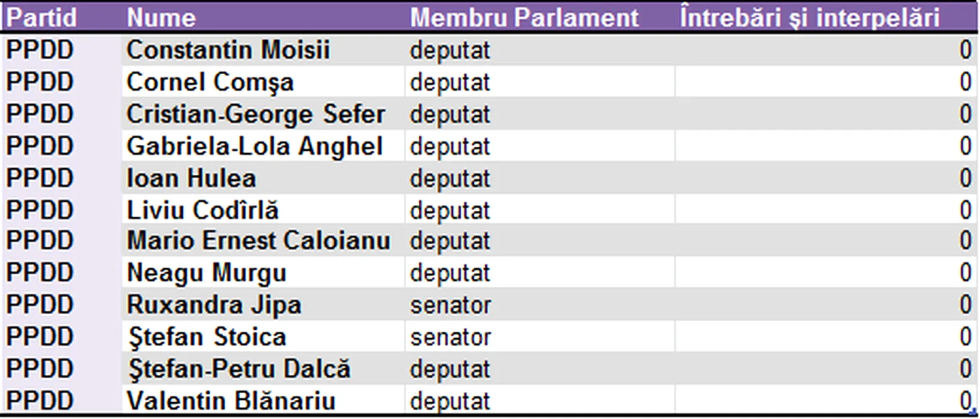Click the Partid column header
Image resolution: width=980 pixels, height=419 pixels.
click(41, 17)
